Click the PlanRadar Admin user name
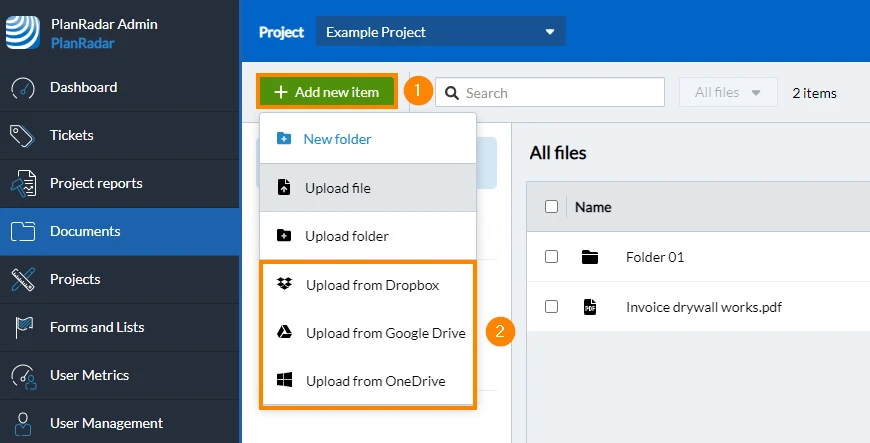Viewport: 870px width, 443px height. (104, 24)
